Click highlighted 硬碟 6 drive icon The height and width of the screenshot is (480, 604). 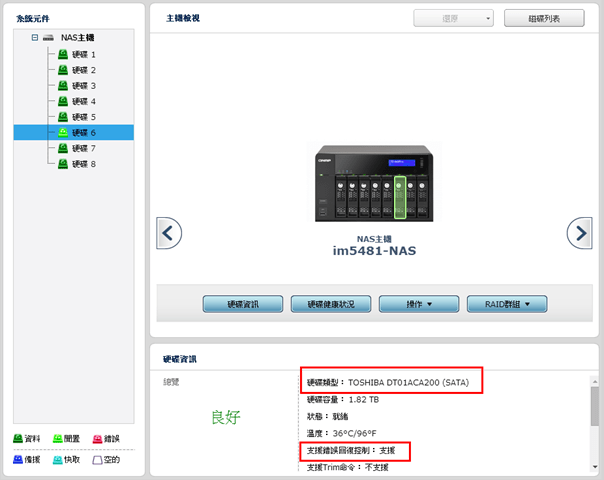(63, 132)
